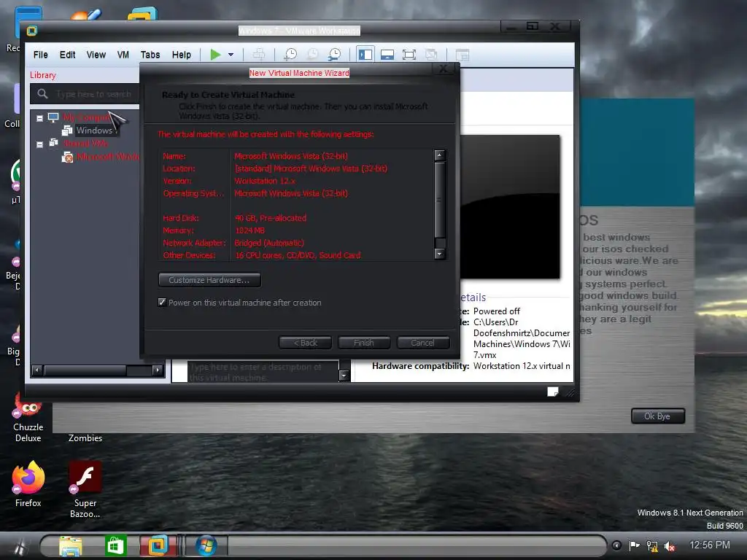Click Library panel scroll right arrow
Viewport: 747px width, 560px height.
[158, 370]
